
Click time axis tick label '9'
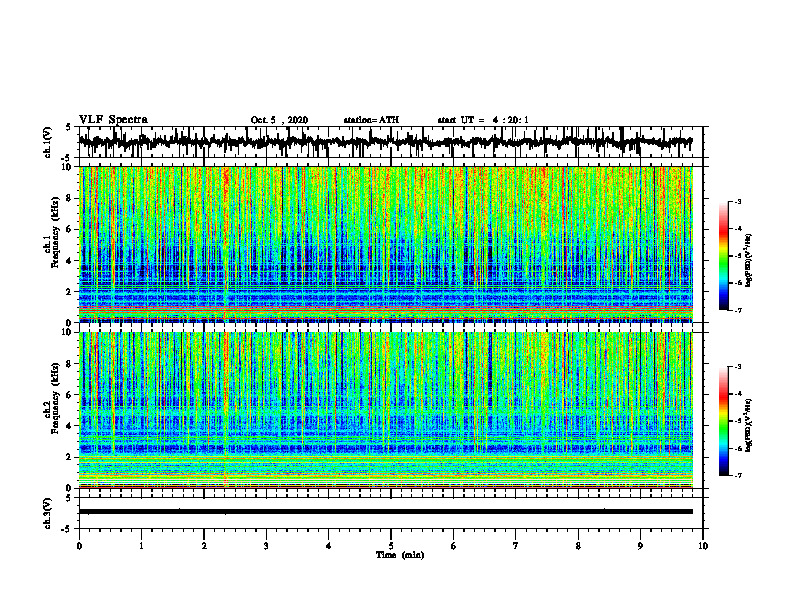click(640, 546)
